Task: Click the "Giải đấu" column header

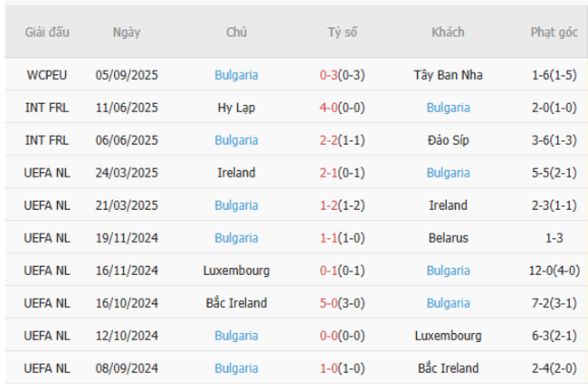Action: (x=47, y=33)
